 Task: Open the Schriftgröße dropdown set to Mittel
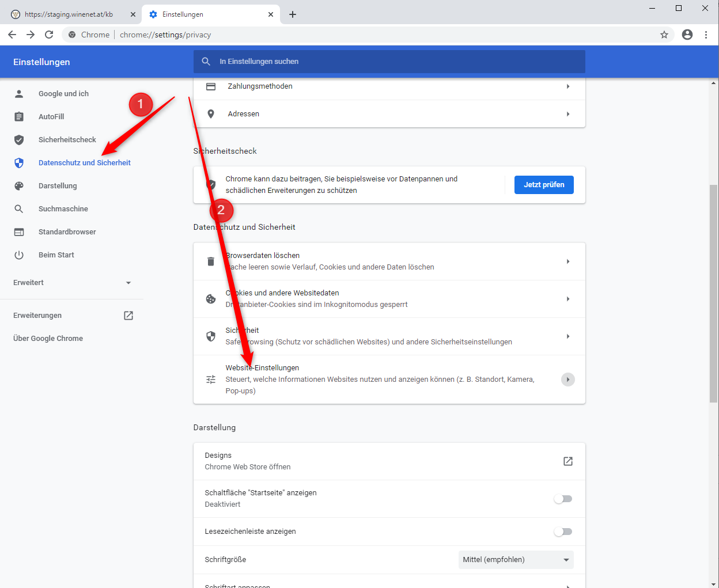click(x=516, y=560)
